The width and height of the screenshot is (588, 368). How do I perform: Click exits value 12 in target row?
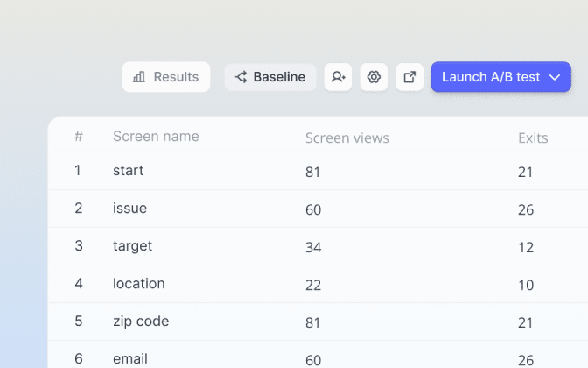[526, 247]
